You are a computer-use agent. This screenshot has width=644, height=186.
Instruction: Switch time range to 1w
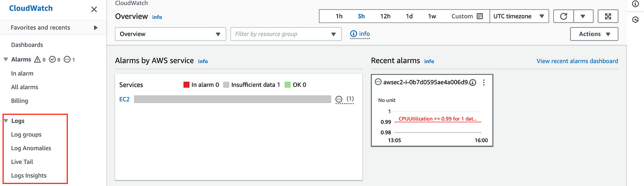click(x=432, y=16)
